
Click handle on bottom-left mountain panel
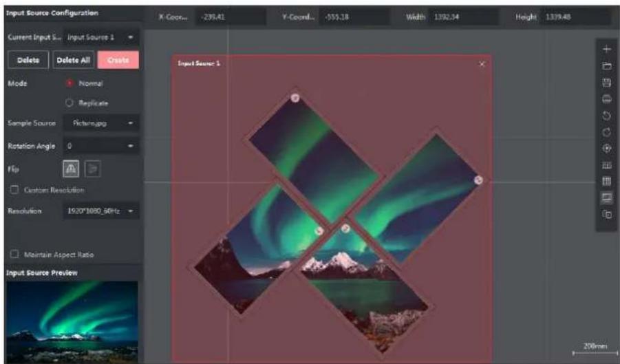point(319,231)
